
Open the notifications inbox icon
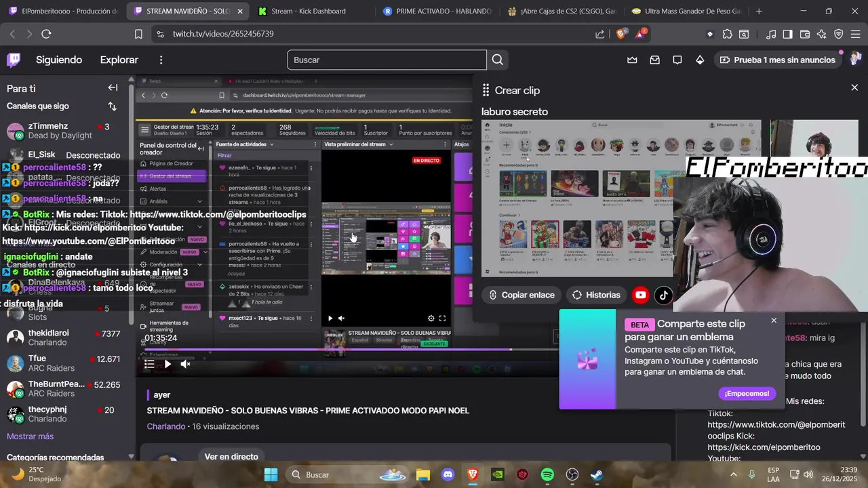click(x=654, y=60)
